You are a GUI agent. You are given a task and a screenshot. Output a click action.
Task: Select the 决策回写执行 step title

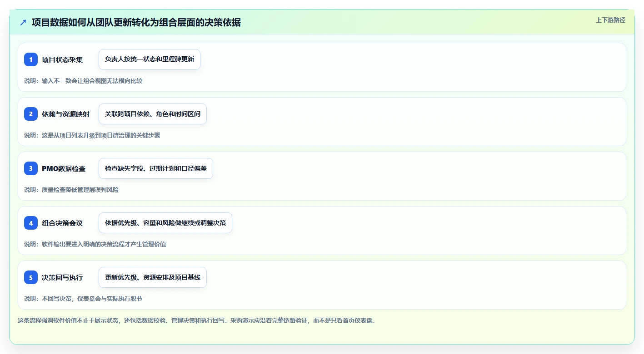(62, 277)
